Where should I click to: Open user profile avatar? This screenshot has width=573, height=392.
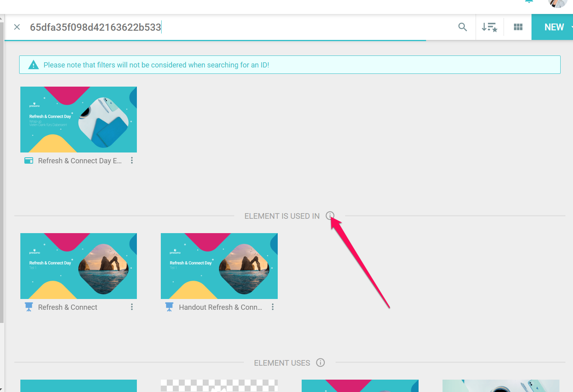click(557, 3)
